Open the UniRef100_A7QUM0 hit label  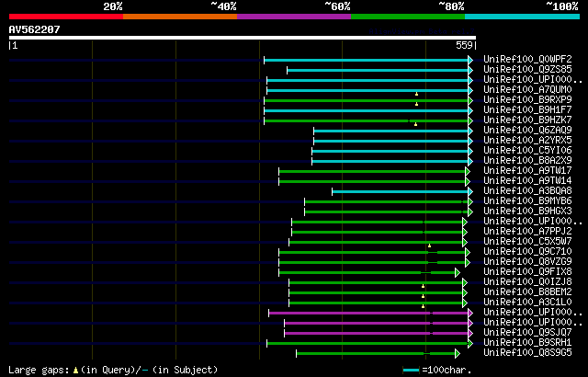527,90
